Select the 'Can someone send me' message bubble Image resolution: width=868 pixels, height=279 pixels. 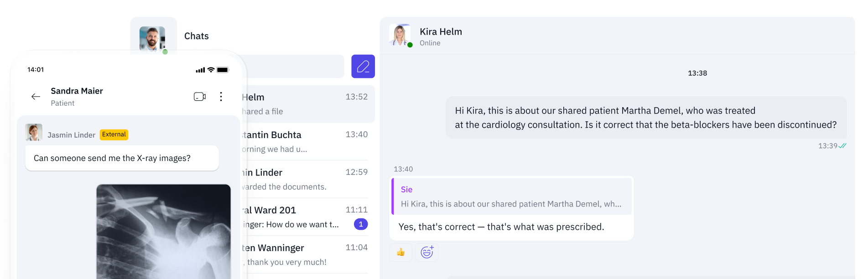(x=122, y=158)
